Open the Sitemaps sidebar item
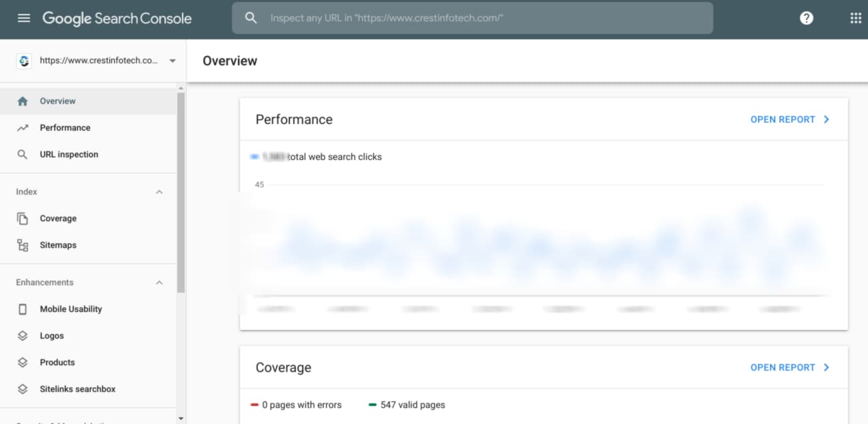The image size is (868, 424). tap(88, 245)
